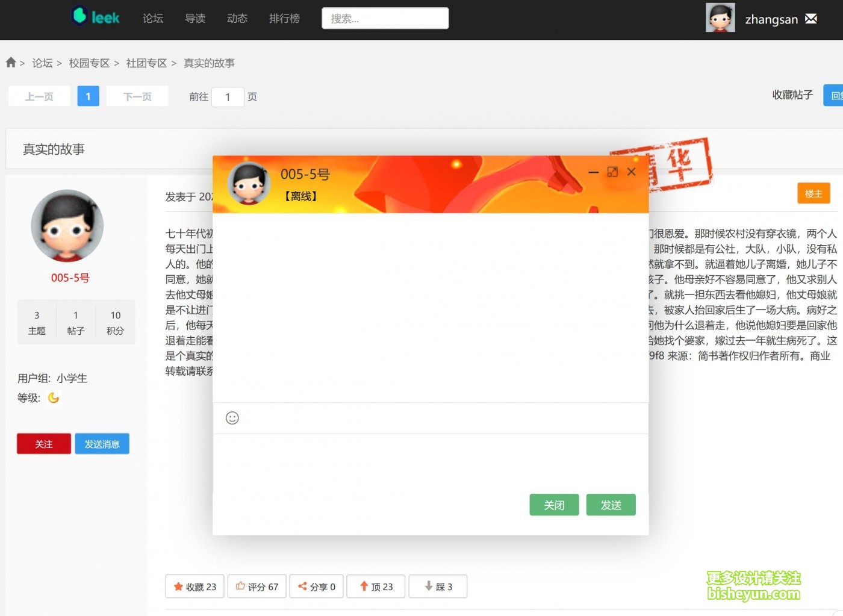This screenshot has width=843, height=616.
Task: Click the emoji smiley icon in chat
Action: click(232, 418)
